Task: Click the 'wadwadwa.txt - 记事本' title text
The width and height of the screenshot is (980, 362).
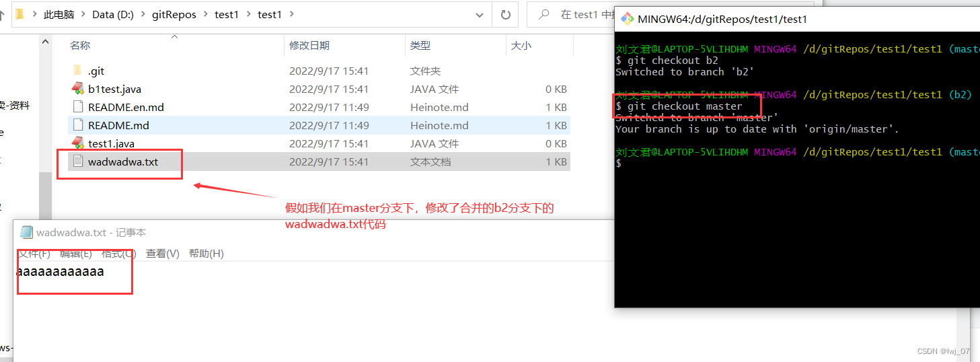Action: coord(91,232)
